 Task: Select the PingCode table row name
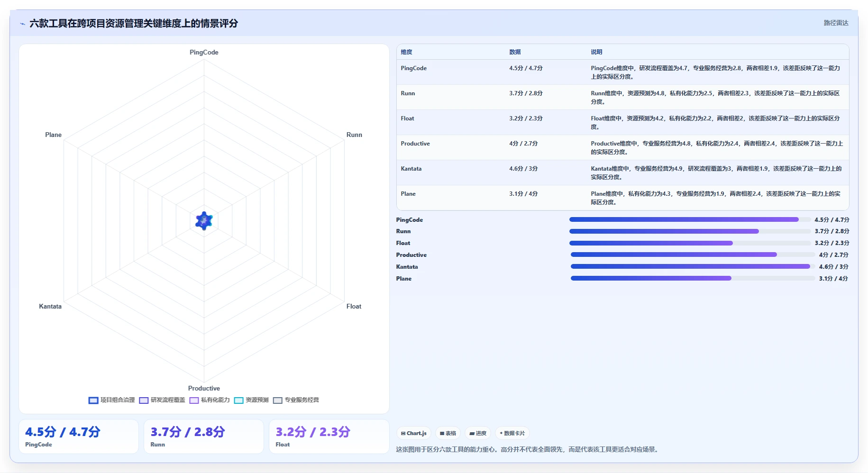click(x=413, y=68)
